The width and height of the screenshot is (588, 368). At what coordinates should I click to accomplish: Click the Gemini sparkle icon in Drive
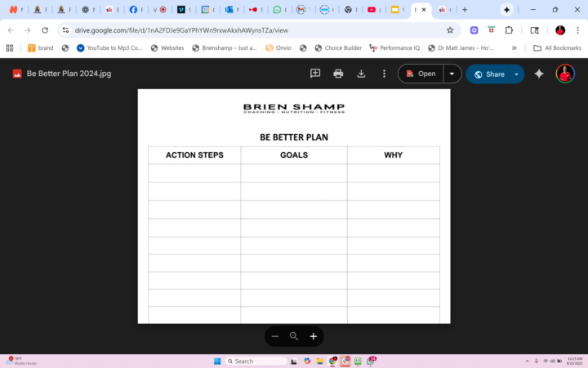(x=539, y=74)
